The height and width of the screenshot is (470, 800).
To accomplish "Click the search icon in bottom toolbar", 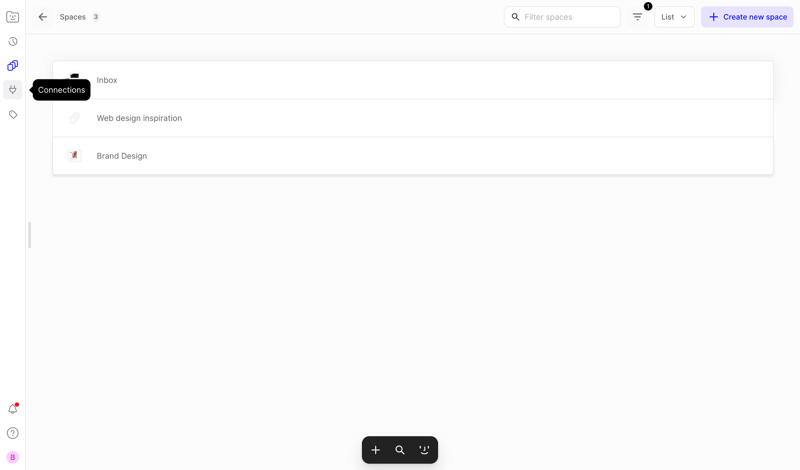I will coord(400,450).
